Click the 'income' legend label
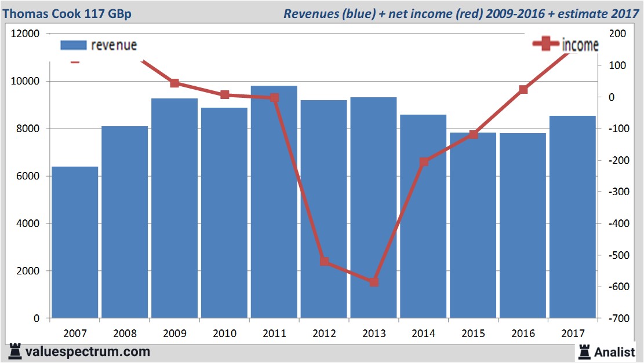 580,45
